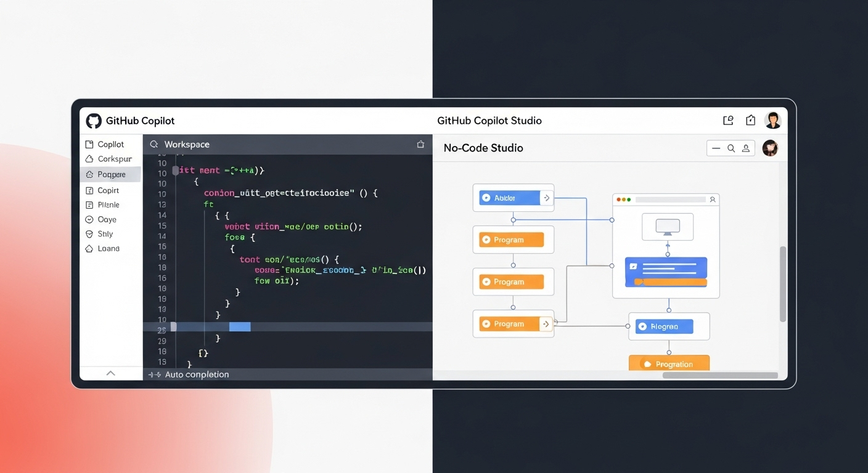
Task: Collapse the sidebar with the bottom chevron
Action: [x=111, y=373]
